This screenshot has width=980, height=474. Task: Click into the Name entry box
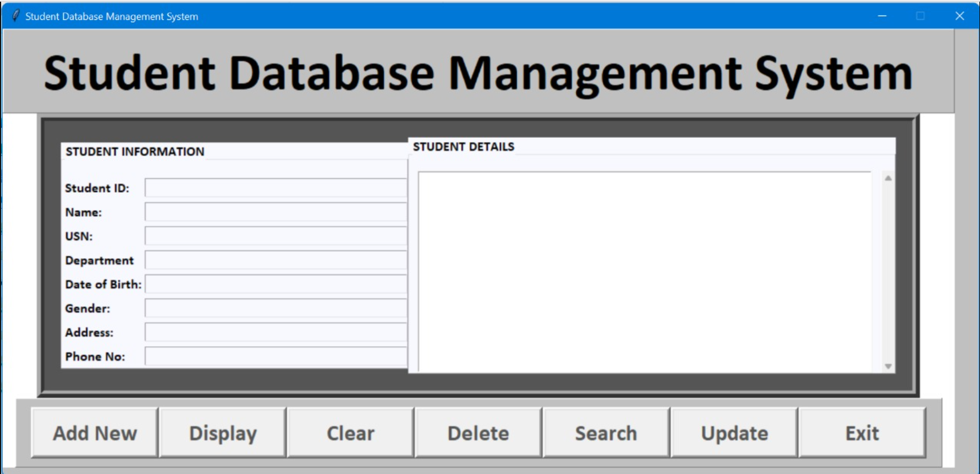click(x=276, y=212)
